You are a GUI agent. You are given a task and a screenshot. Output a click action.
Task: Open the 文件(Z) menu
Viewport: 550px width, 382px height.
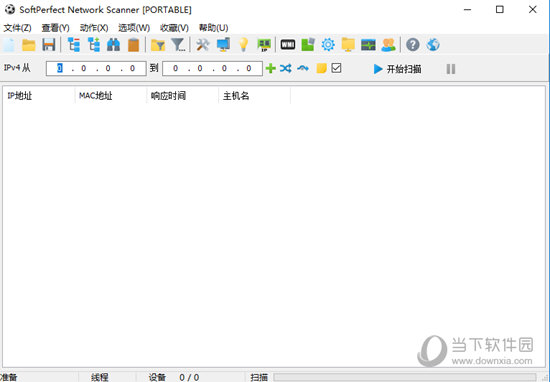tap(18, 28)
